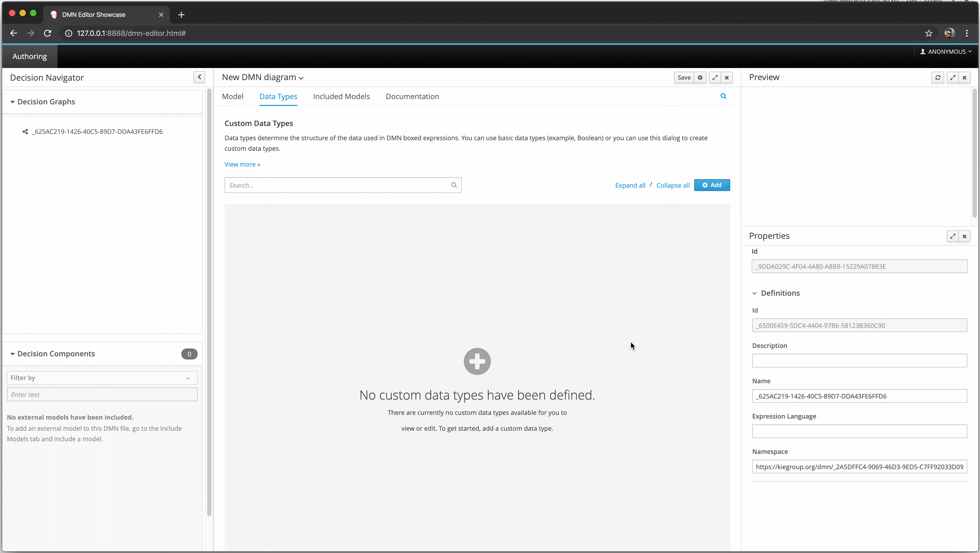Switch to the Model tab
The width and height of the screenshot is (980, 553).
[x=232, y=97]
